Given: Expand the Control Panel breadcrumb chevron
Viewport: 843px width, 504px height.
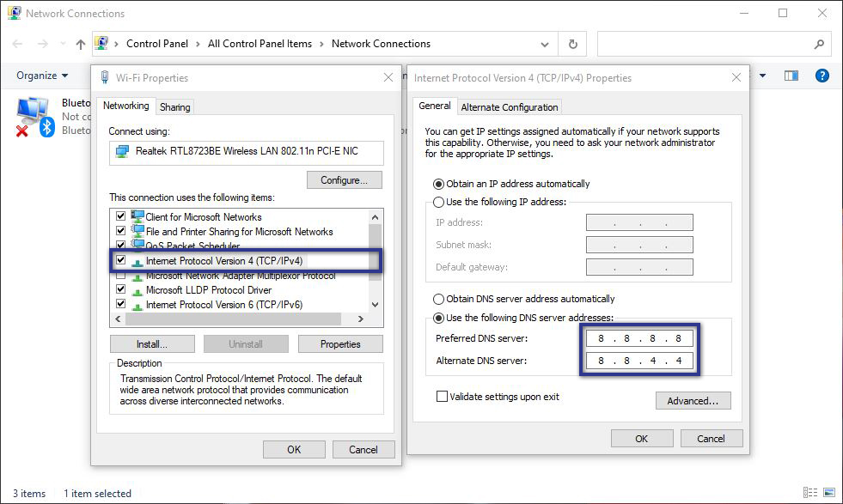Looking at the screenshot, I should pyautogui.click(x=199, y=44).
